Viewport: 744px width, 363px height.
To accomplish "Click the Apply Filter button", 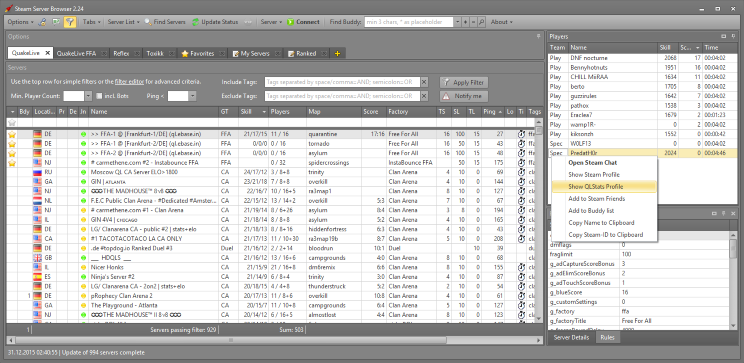I will point(464,82).
